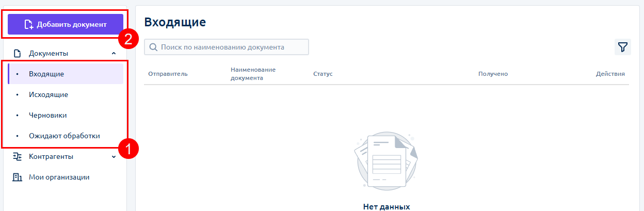Image resolution: width=644 pixels, height=211 pixels.
Task: Open the Документы menu label
Action: [49, 53]
